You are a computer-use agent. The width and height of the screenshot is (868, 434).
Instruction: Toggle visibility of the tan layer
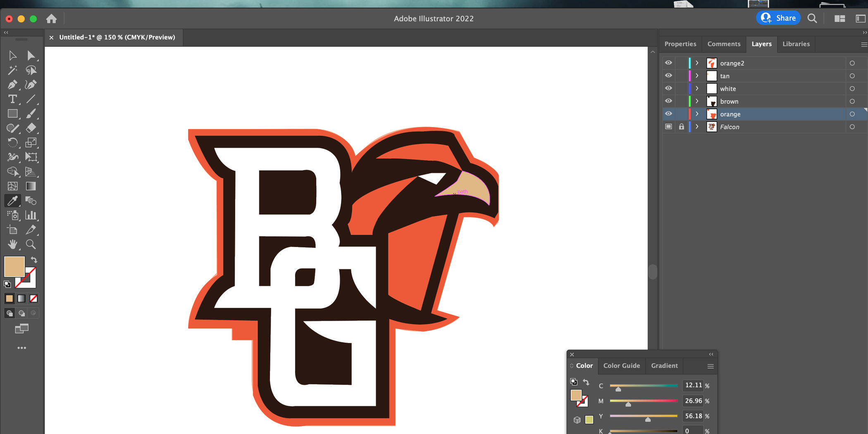668,75
